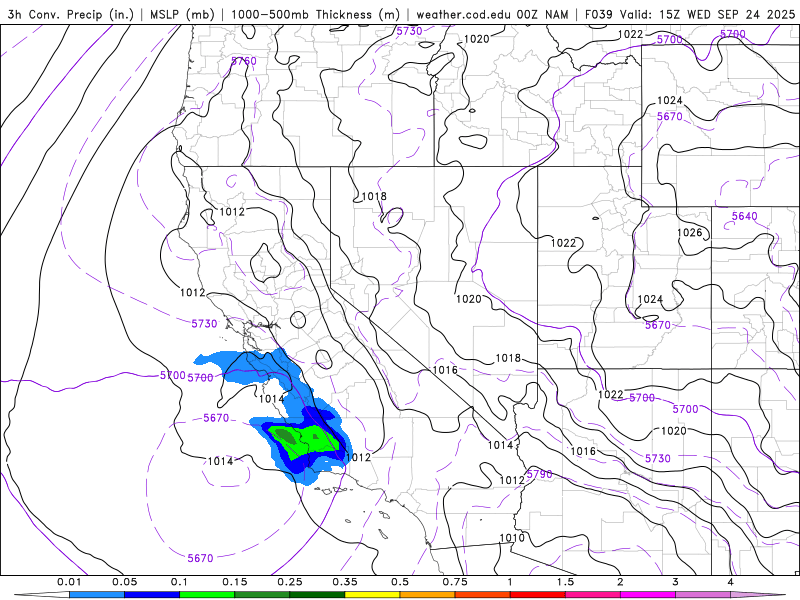Click the purple 5640 thickness label
This screenshot has height=600, width=800.
[744, 216]
